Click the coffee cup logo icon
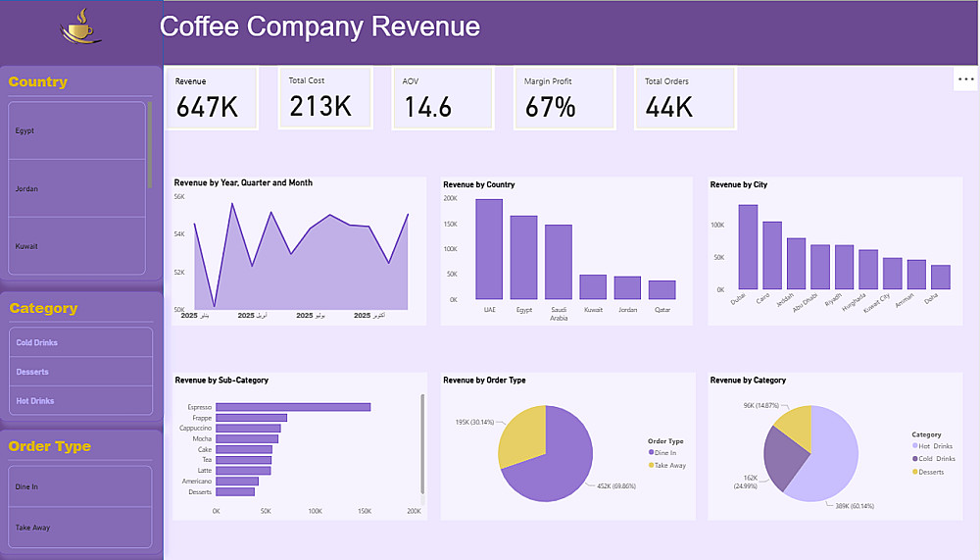 (80, 26)
